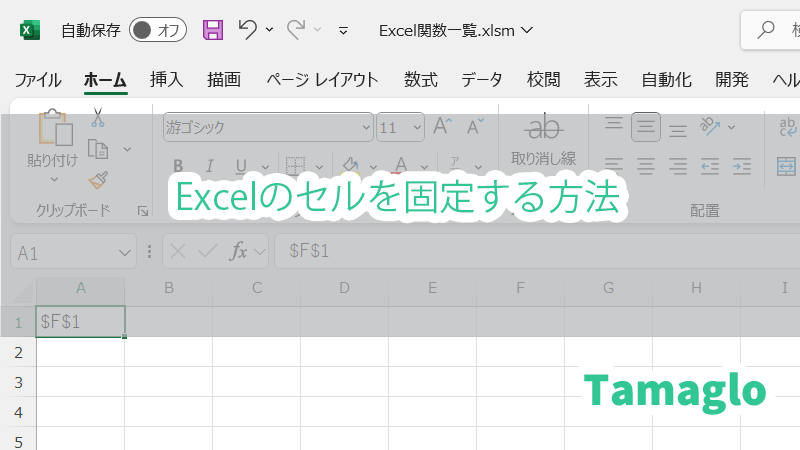Select column D header
The height and width of the screenshot is (450, 800).
344,289
